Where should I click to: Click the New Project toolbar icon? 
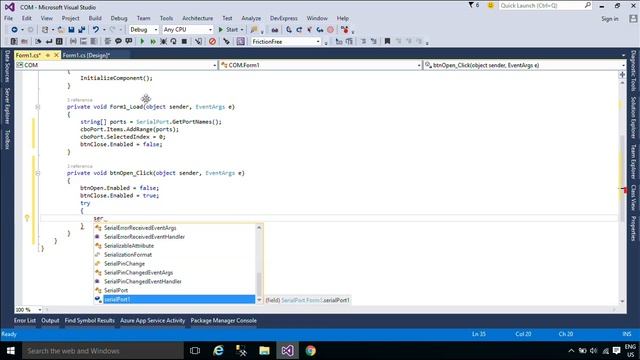pyautogui.click(x=45, y=30)
